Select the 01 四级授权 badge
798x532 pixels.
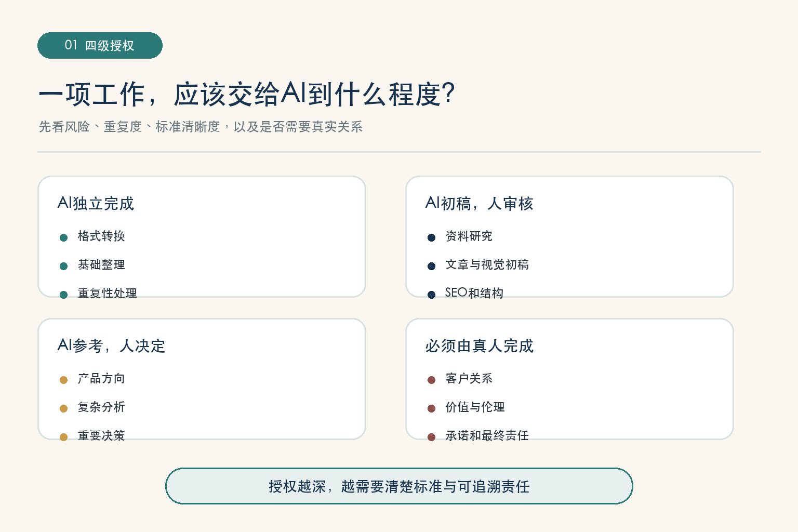100,45
